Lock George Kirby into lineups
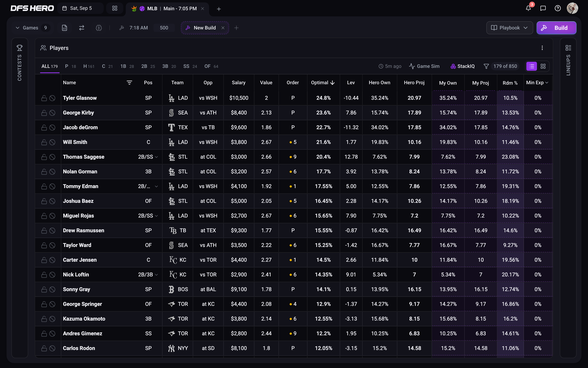The width and height of the screenshot is (588, 368). click(44, 113)
